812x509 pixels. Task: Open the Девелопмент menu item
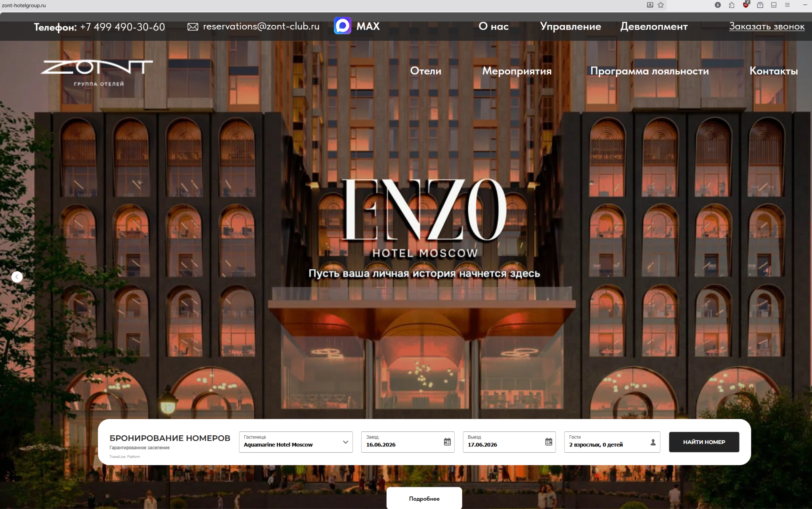[654, 27]
